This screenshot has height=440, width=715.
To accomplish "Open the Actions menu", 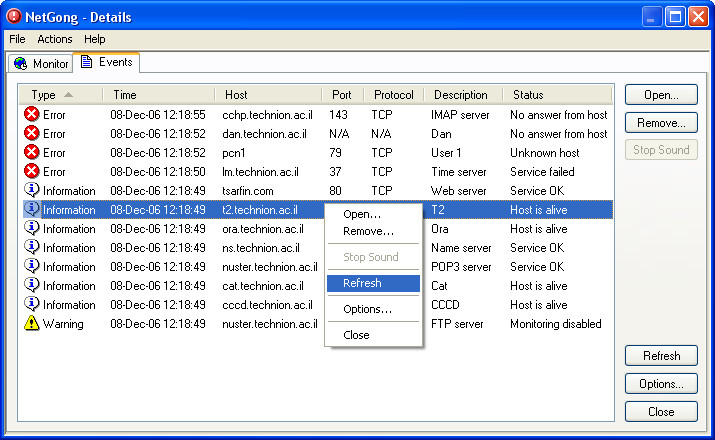I will [x=55, y=39].
